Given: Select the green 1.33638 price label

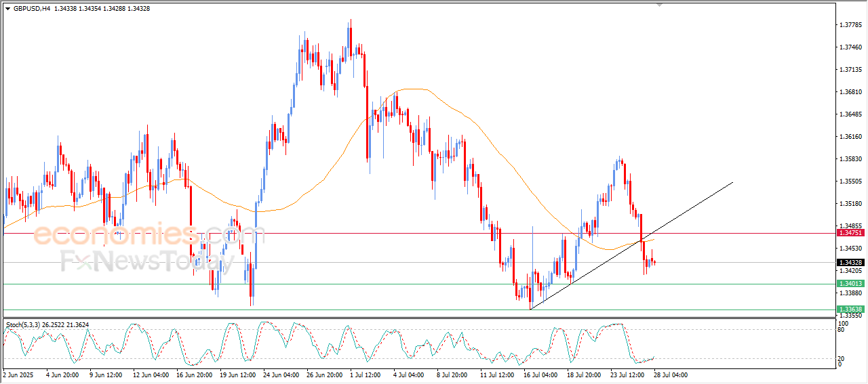Looking at the screenshot, I should (x=850, y=310).
